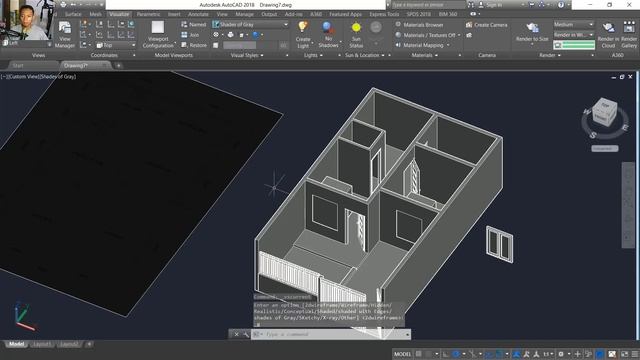640x360 pixels.
Task: Click the camera display icon below Create Camera
Action: [x=469, y=35]
